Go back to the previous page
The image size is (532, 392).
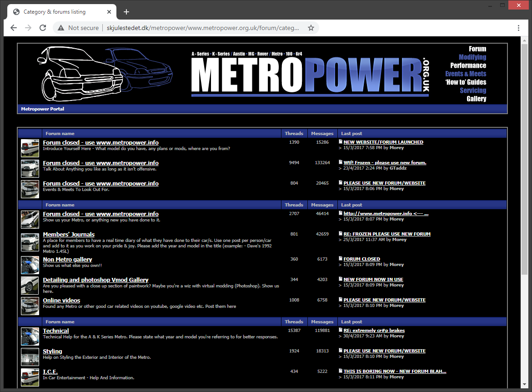[14, 28]
